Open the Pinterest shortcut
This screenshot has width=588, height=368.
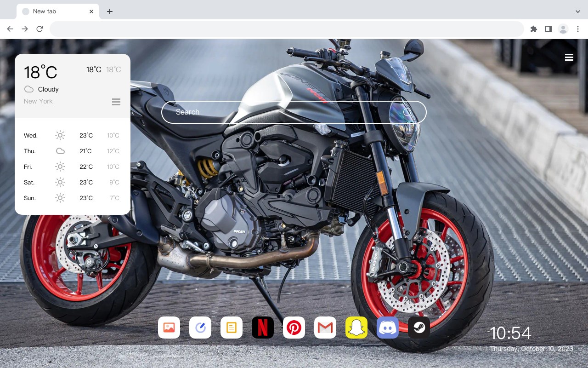pos(294,328)
